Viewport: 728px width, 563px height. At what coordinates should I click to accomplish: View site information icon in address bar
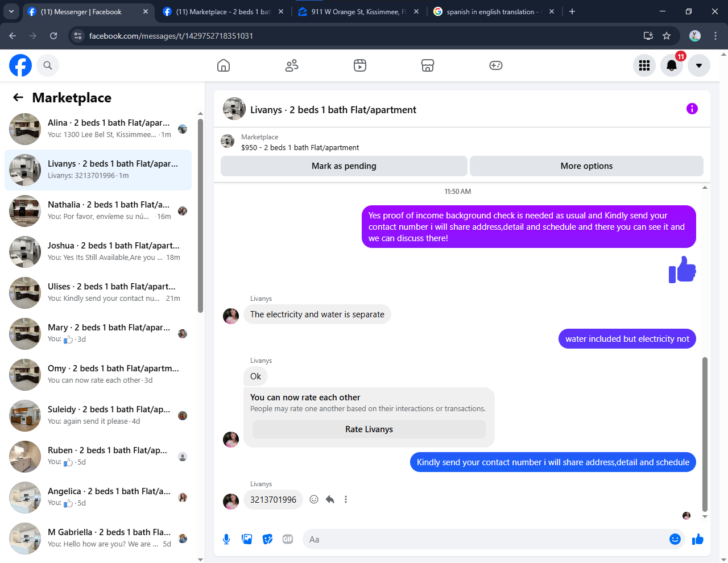78,36
